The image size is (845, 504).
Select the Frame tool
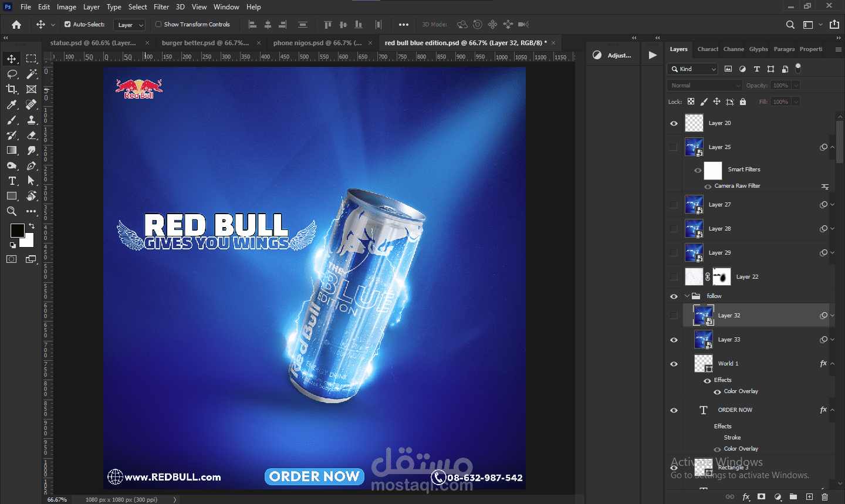31,89
